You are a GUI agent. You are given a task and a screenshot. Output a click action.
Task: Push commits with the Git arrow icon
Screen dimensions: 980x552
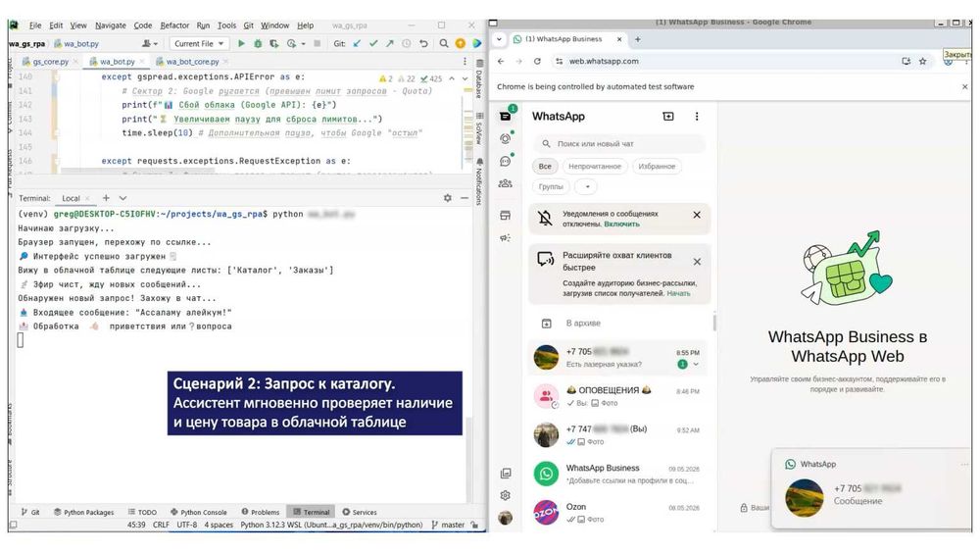(x=389, y=44)
